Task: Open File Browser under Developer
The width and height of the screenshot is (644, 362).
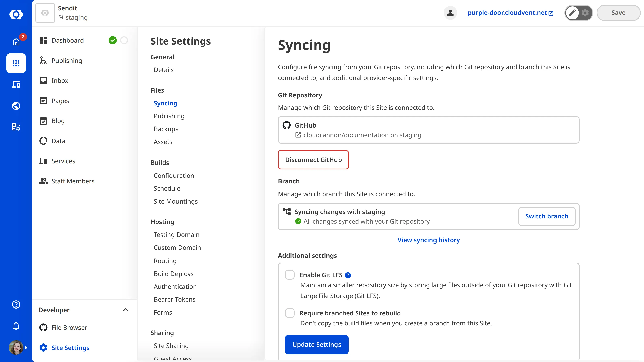Action: click(69, 328)
